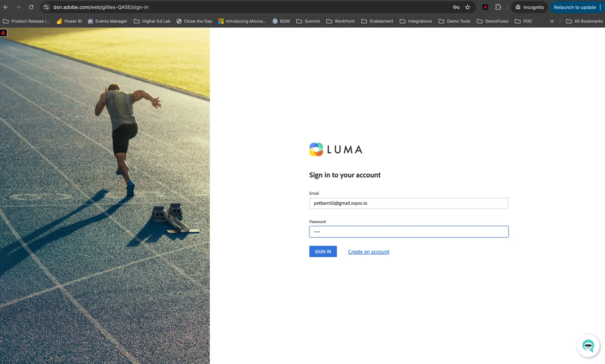Open the Adobe extension icon in toolbar
605x364 pixels.
point(485,7)
